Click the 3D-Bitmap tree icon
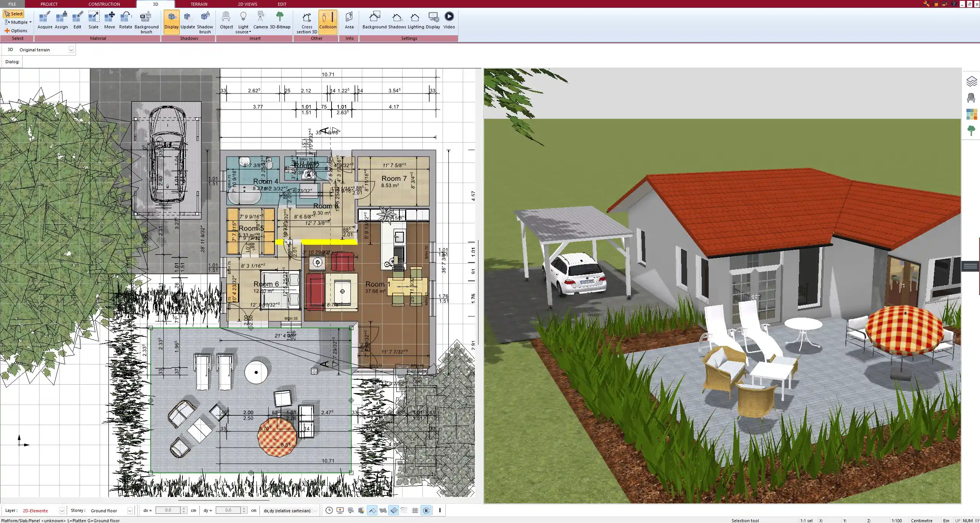 (280, 21)
